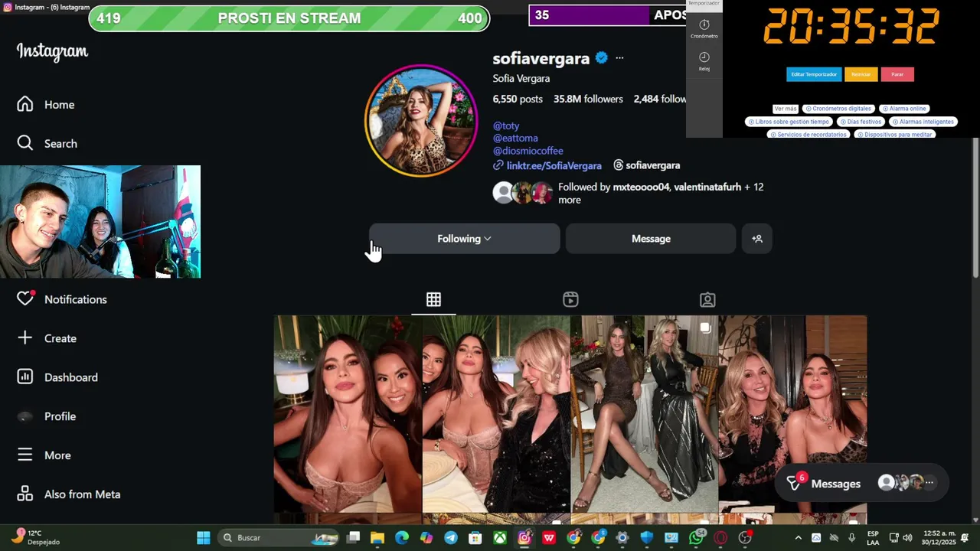Open the Cronómetro tool in timer sidebar

point(704,29)
